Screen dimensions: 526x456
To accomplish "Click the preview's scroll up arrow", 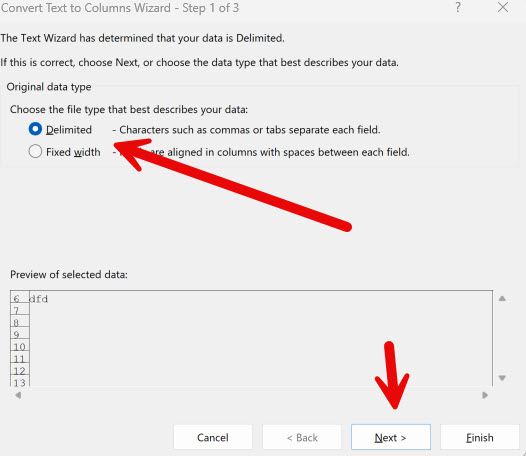I will pos(502,298).
